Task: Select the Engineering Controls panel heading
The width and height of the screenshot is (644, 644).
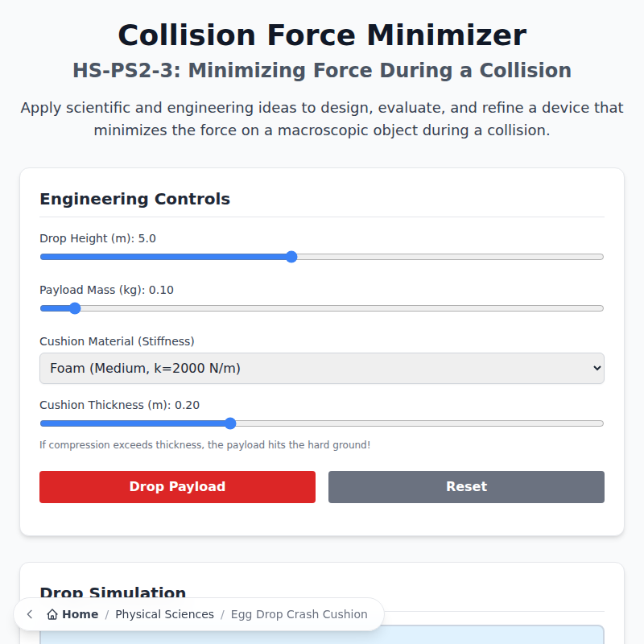Action: (134, 199)
